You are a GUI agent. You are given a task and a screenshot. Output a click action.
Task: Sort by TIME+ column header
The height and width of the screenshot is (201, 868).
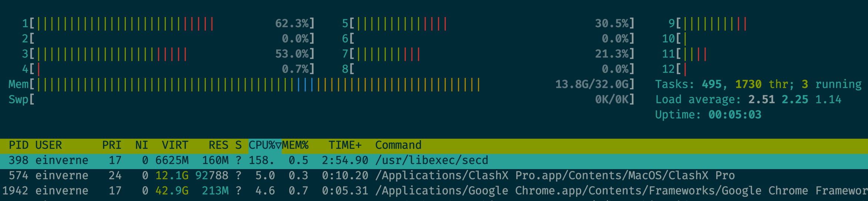tap(345, 145)
